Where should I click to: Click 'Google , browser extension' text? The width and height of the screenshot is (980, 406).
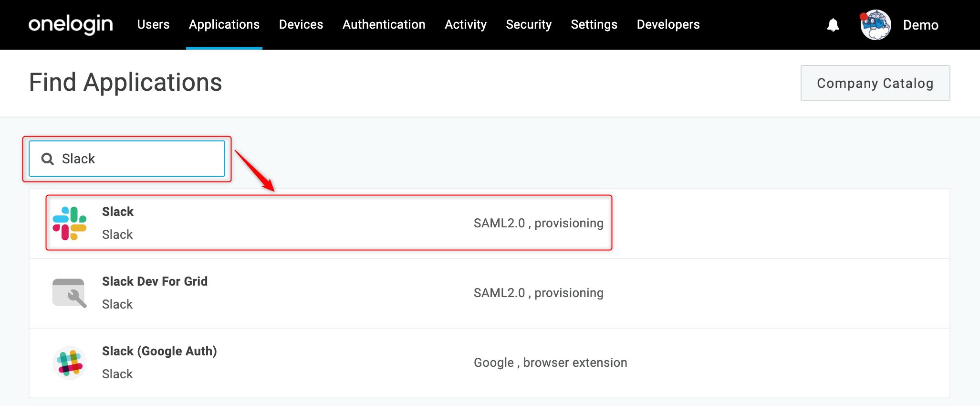pyautogui.click(x=550, y=363)
